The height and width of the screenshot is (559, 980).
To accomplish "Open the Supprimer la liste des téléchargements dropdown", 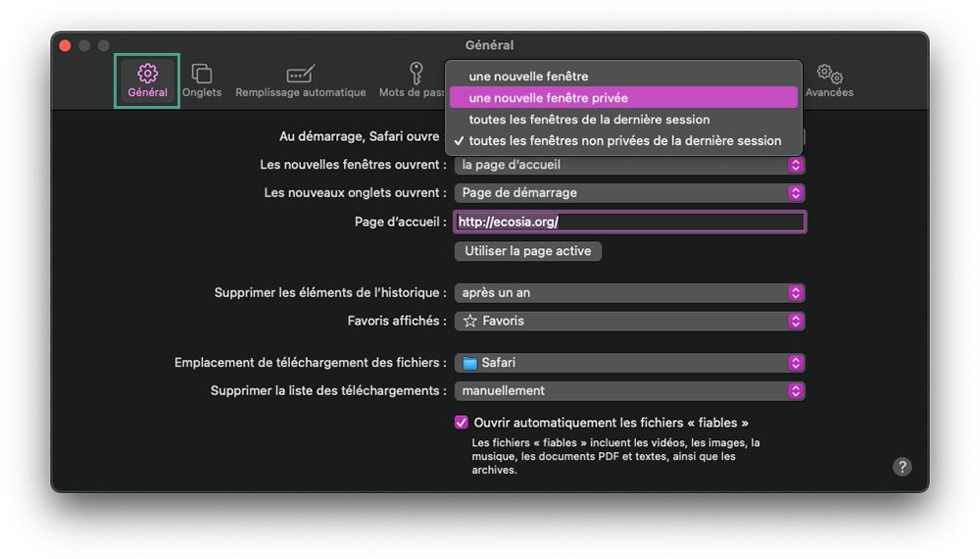I will 629,390.
